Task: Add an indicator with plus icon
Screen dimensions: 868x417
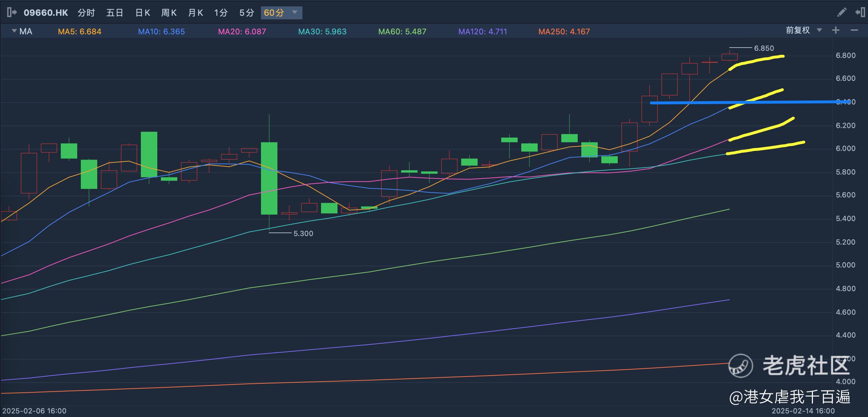Action: (x=836, y=30)
